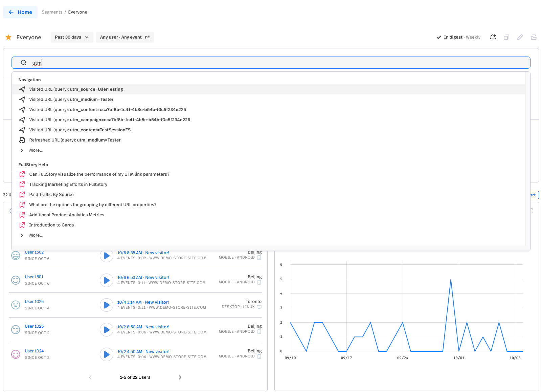Click the refresh icon beside Refreshed URL

tap(22, 140)
